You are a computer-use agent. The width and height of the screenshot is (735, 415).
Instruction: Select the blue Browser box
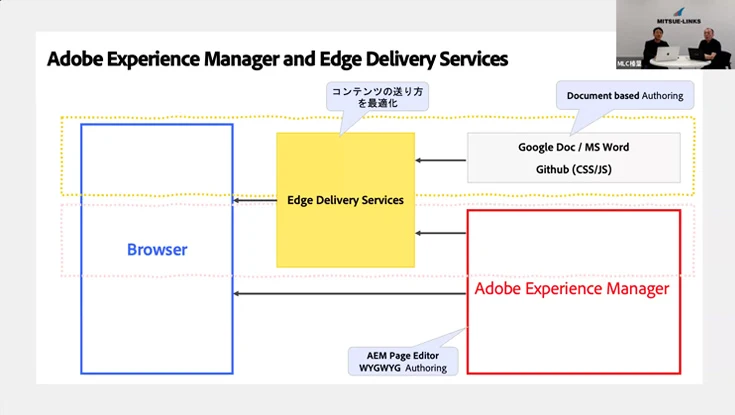(x=157, y=249)
